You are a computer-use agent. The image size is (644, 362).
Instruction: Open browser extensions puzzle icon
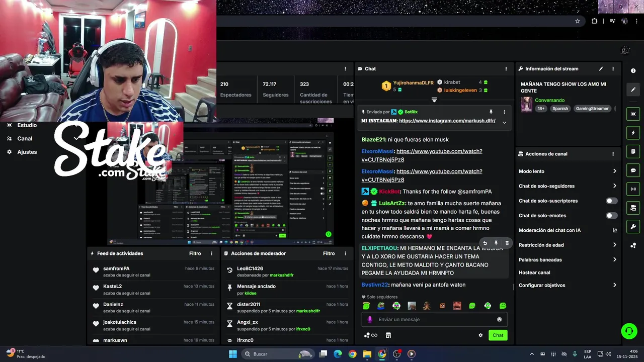595,21
